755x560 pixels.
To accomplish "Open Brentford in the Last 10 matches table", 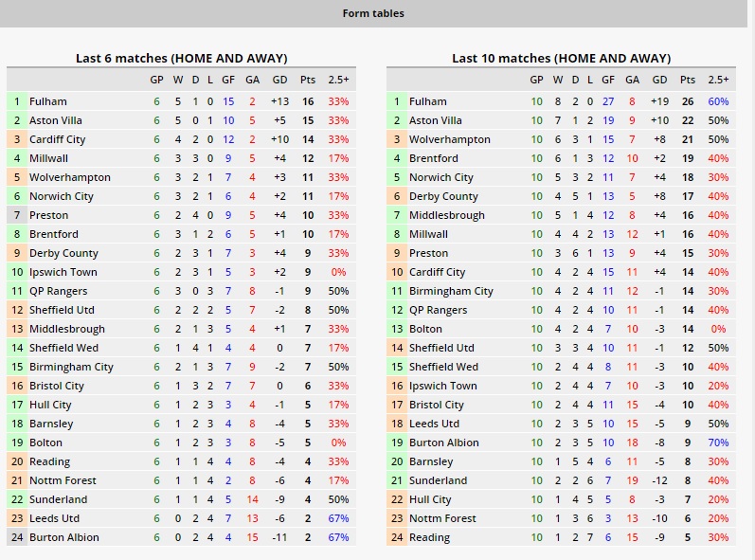I will (434, 158).
